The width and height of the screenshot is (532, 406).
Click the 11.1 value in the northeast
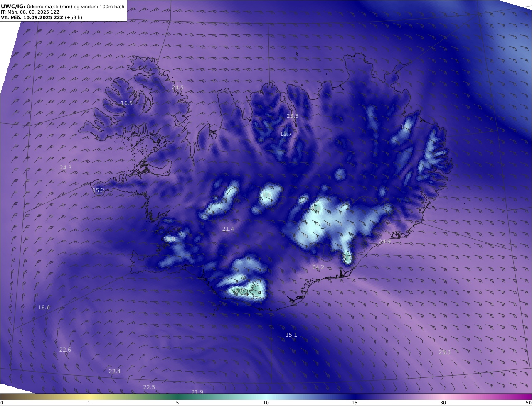point(406,127)
